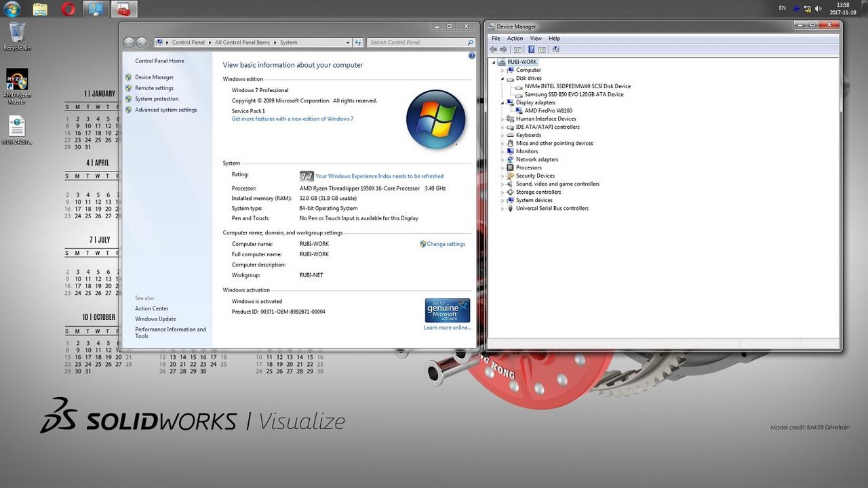Open the address bar history dropdown arrow
Image resolution: width=868 pixels, height=488 pixels.
coord(348,43)
